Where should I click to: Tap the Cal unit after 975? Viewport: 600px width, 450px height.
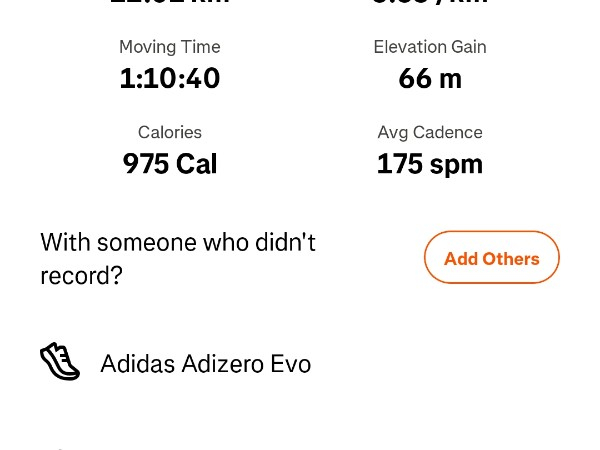pyautogui.click(x=197, y=164)
